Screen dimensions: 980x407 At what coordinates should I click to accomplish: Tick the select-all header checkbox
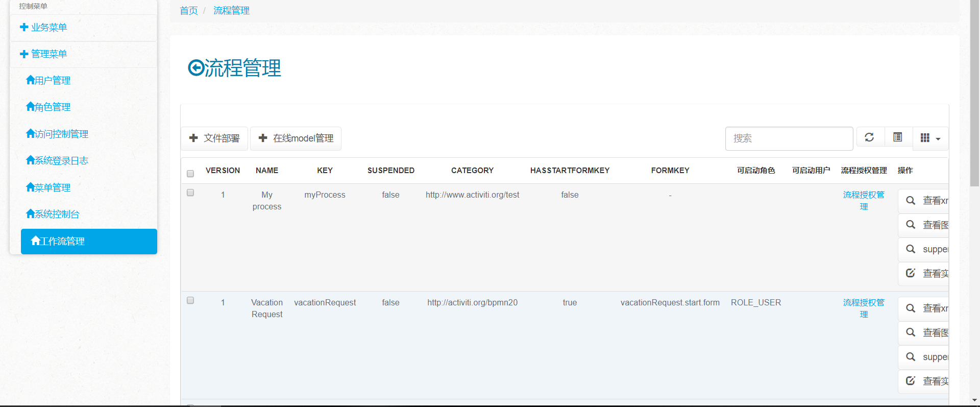[190, 174]
